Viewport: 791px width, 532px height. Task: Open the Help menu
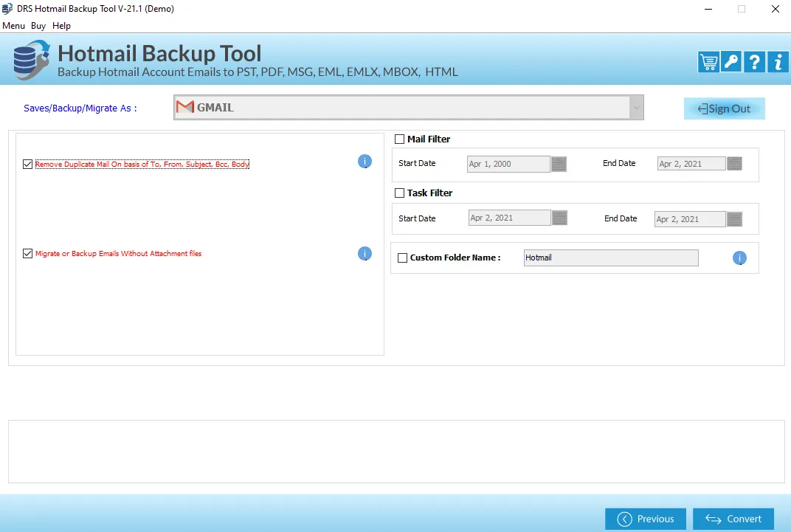[61, 26]
